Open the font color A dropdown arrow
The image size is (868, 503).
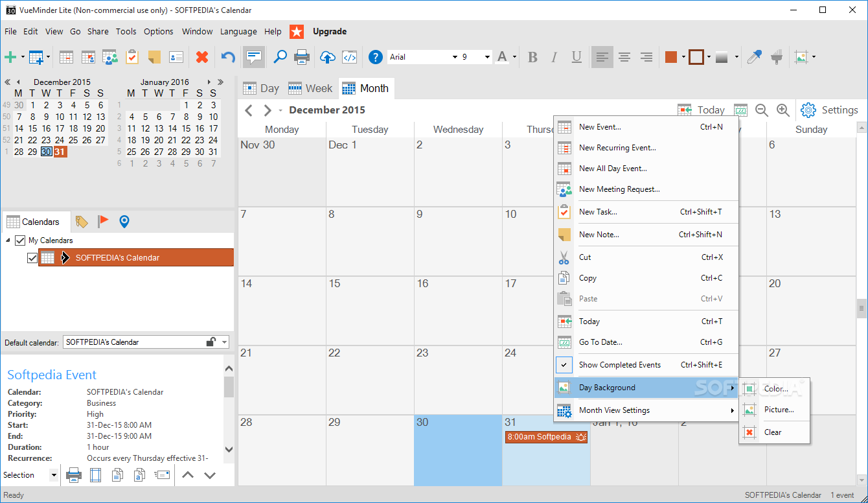click(x=515, y=57)
